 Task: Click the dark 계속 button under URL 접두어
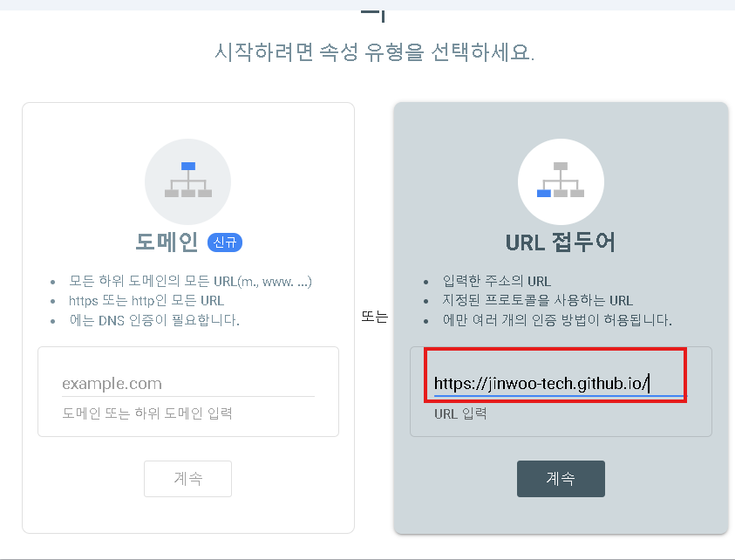pos(561,478)
